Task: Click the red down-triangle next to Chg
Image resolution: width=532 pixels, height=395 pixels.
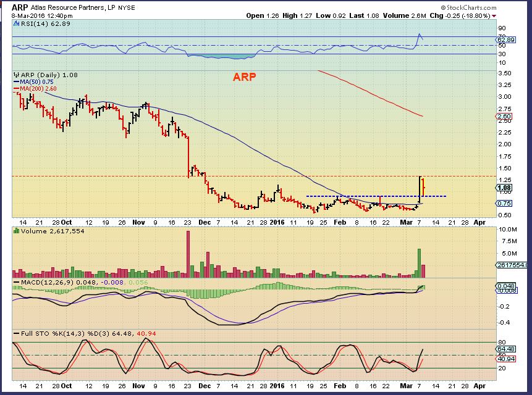Action: tap(494, 16)
